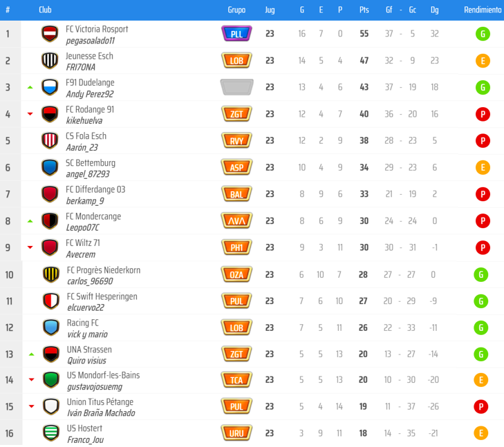Select the TCA group badge
Screen dimensions: 504x447
click(236, 380)
